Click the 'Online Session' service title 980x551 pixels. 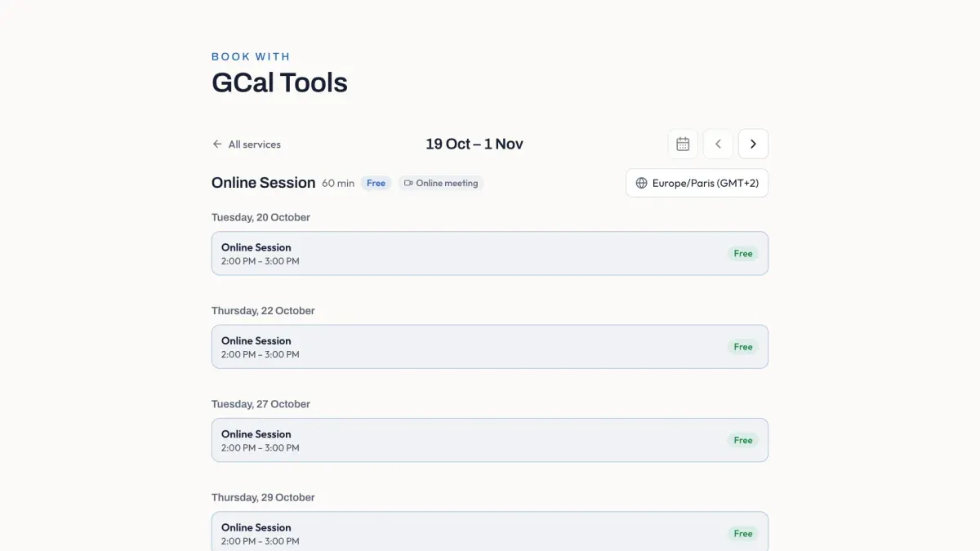pos(263,183)
